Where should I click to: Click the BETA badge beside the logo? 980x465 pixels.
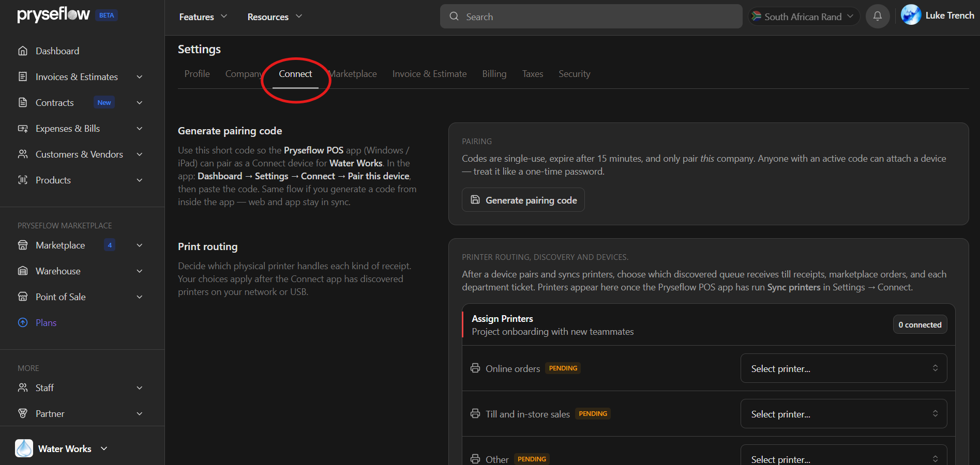pyautogui.click(x=107, y=16)
